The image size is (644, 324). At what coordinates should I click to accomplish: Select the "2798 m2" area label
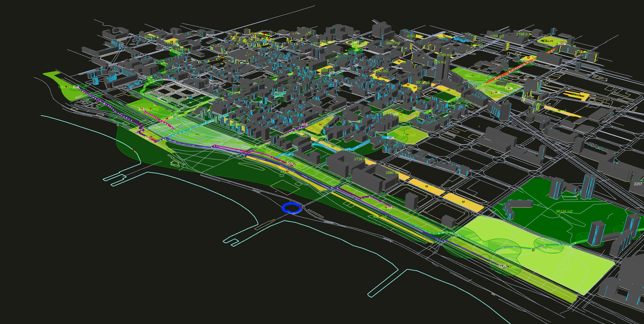click(x=523, y=34)
